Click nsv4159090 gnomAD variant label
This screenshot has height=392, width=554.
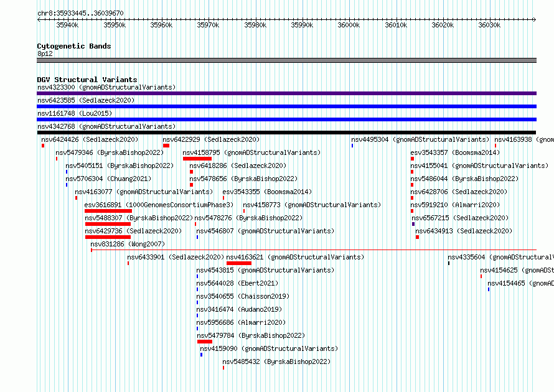pyautogui.click(x=269, y=348)
